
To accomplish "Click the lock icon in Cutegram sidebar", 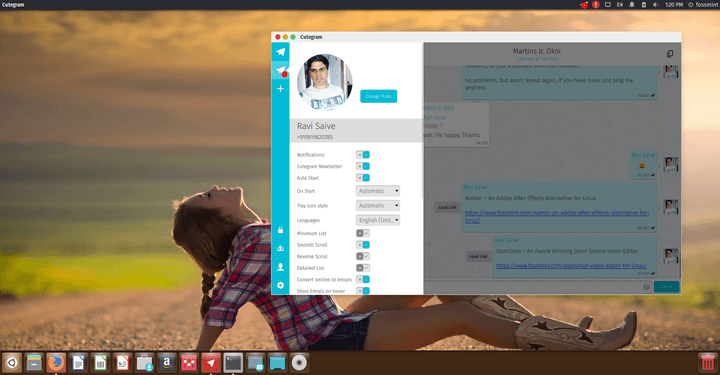I will click(280, 230).
